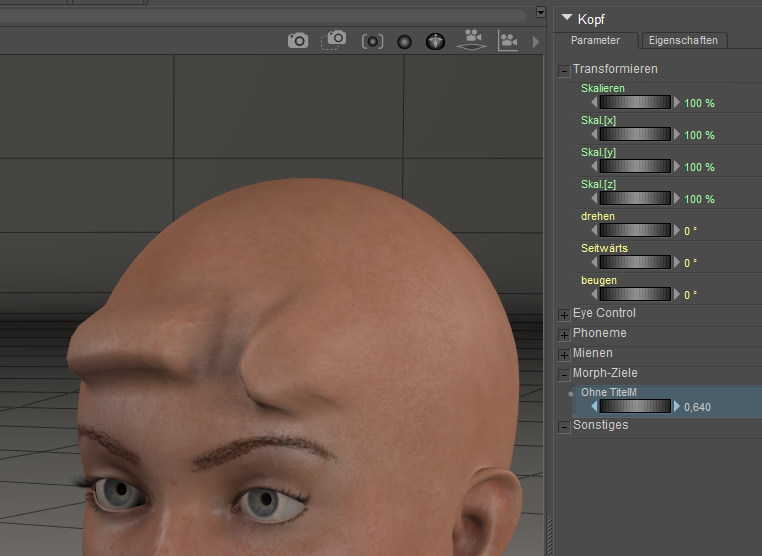Image resolution: width=762 pixels, height=556 pixels.
Task: Click the Skalieren parameter dial
Action: [635, 102]
